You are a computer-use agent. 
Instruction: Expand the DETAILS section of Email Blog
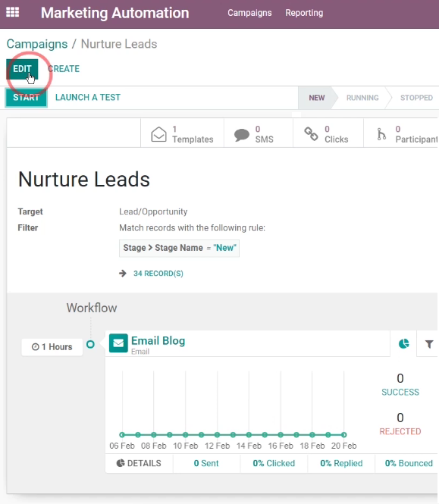[139, 463]
